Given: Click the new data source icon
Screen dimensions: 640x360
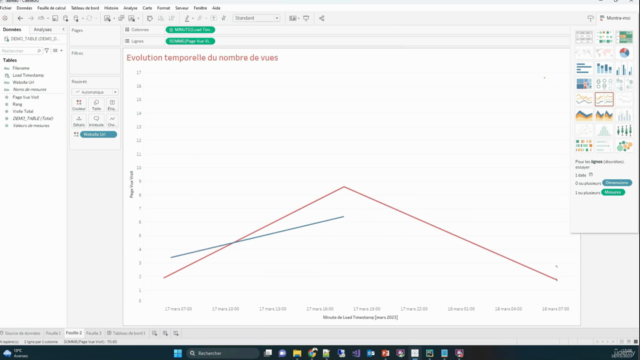Looking at the screenshot, I should pyautogui.click(x=65, y=18).
